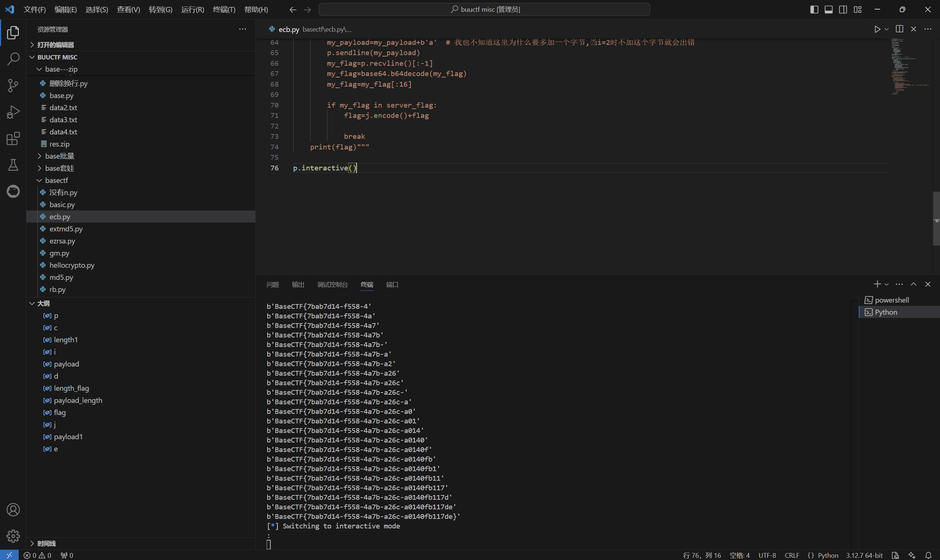Click the editor minimap code overview
Viewport: 940px width, 560px height.
point(910,66)
